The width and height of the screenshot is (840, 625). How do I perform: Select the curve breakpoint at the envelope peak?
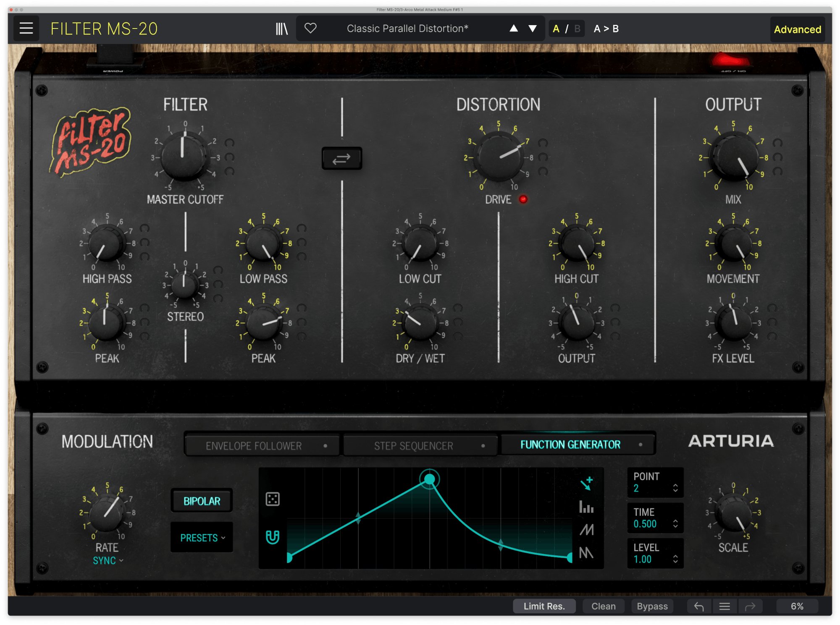coord(430,479)
